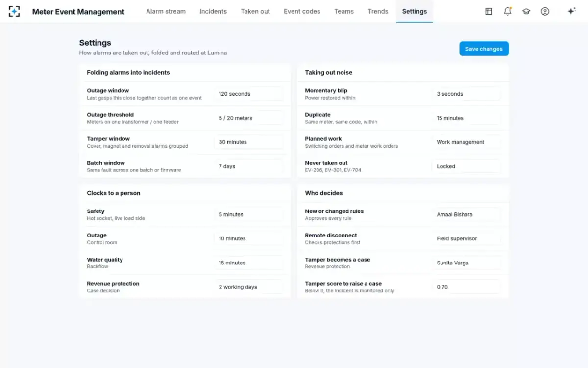
Task: Click the Settings page heading
Action: click(x=95, y=43)
